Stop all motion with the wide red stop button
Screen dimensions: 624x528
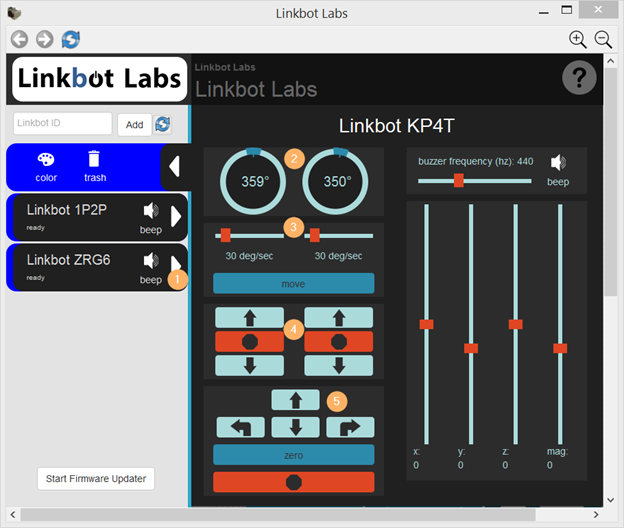(x=294, y=482)
